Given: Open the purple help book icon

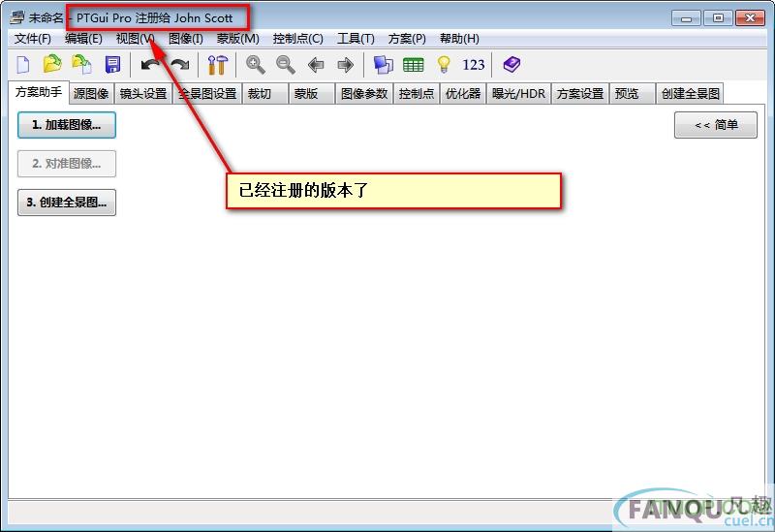Looking at the screenshot, I should pos(511,64).
